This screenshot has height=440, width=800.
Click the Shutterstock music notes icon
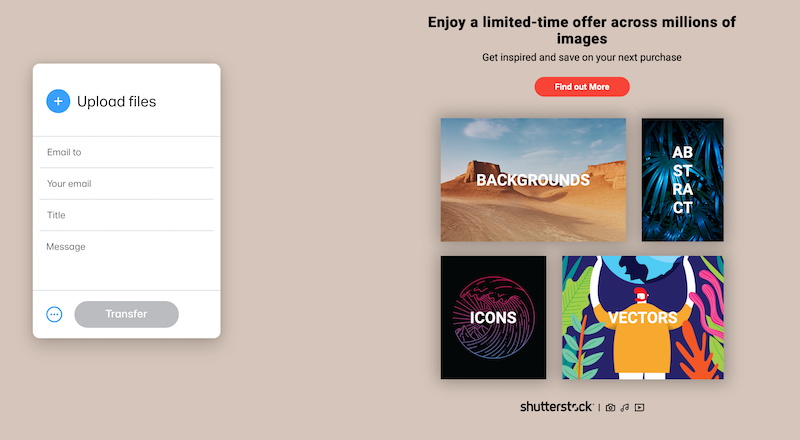click(624, 407)
